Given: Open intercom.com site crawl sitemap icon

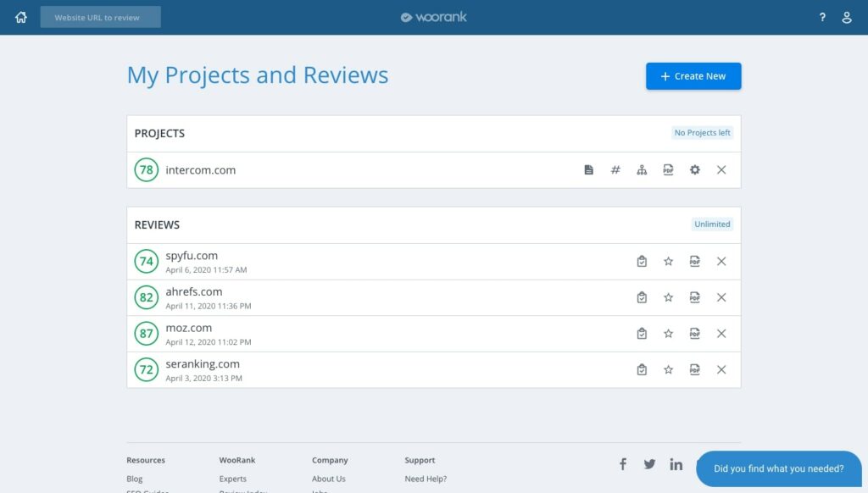Looking at the screenshot, I should click(x=643, y=170).
